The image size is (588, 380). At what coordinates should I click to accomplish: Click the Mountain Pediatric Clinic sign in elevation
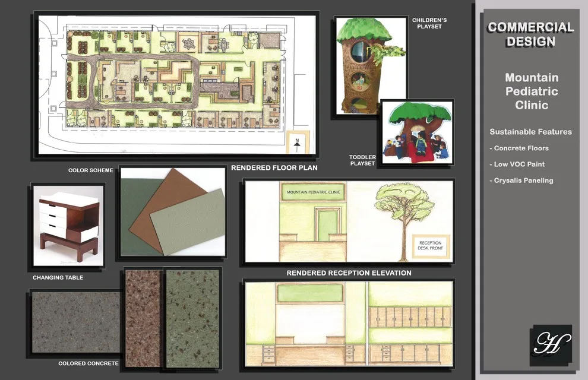[x=314, y=192]
